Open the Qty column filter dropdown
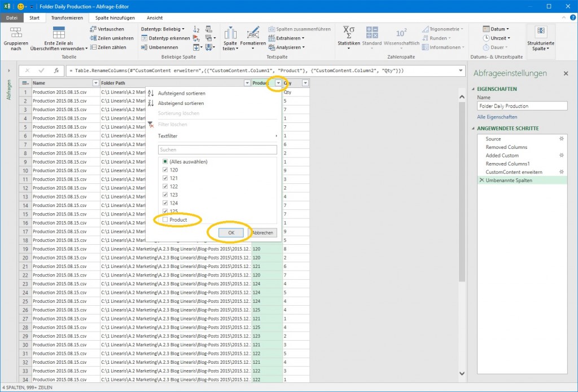This screenshot has height=392, width=578. pyautogui.click(x=305, y=83)
